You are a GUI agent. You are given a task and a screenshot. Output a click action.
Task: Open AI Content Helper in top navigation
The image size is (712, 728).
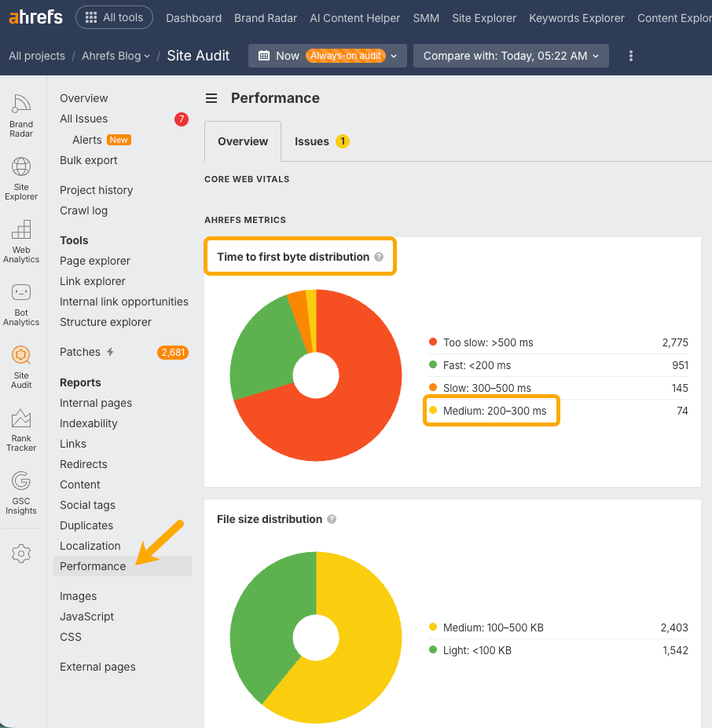[355, 18]
